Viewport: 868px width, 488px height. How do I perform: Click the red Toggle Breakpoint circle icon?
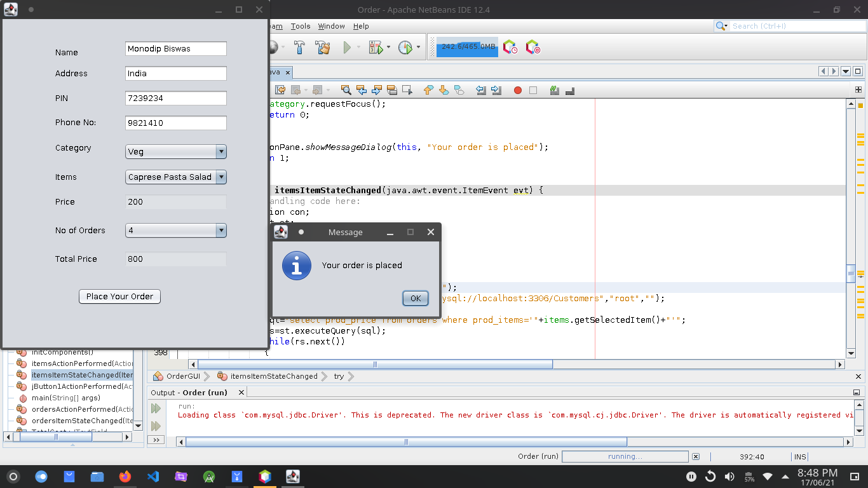click(518, 90)
